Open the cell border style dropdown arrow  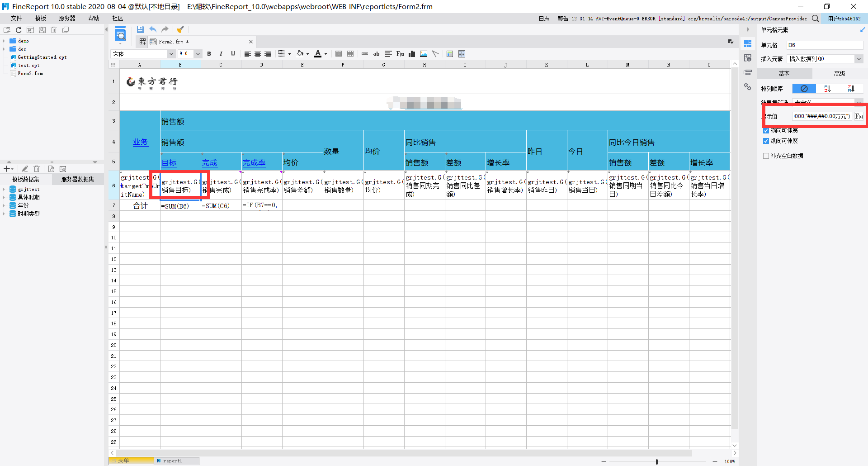click(289, 54)
